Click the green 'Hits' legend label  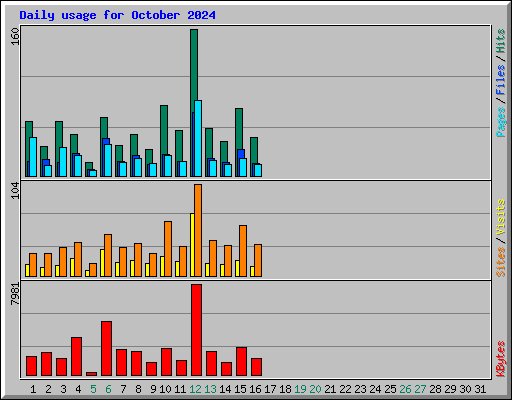click(x=501, y=41)
